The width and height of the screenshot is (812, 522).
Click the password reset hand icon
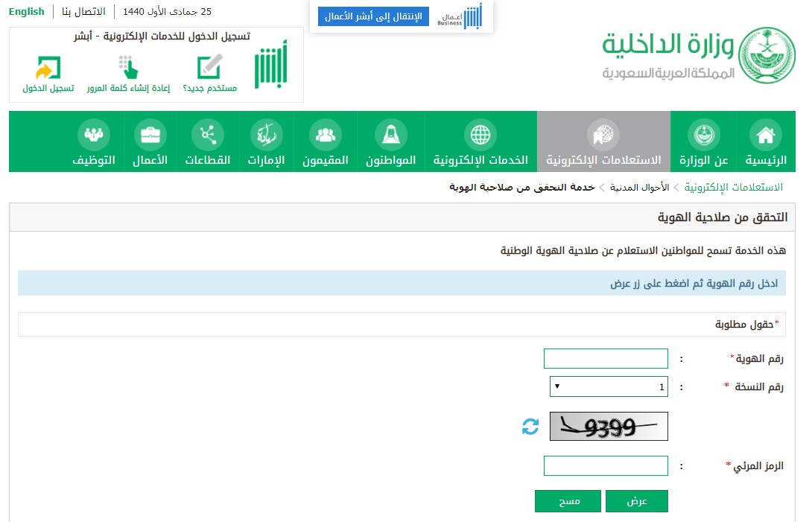pyautogui.click(x=128, y=67)
